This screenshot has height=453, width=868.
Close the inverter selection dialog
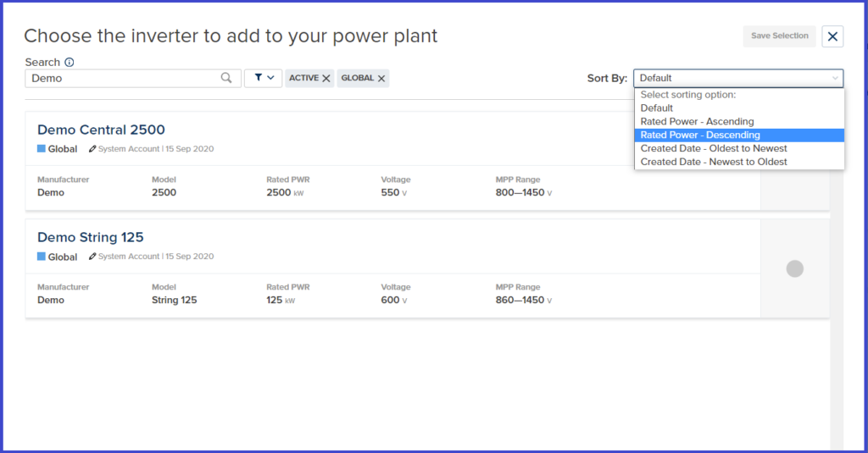832,36
